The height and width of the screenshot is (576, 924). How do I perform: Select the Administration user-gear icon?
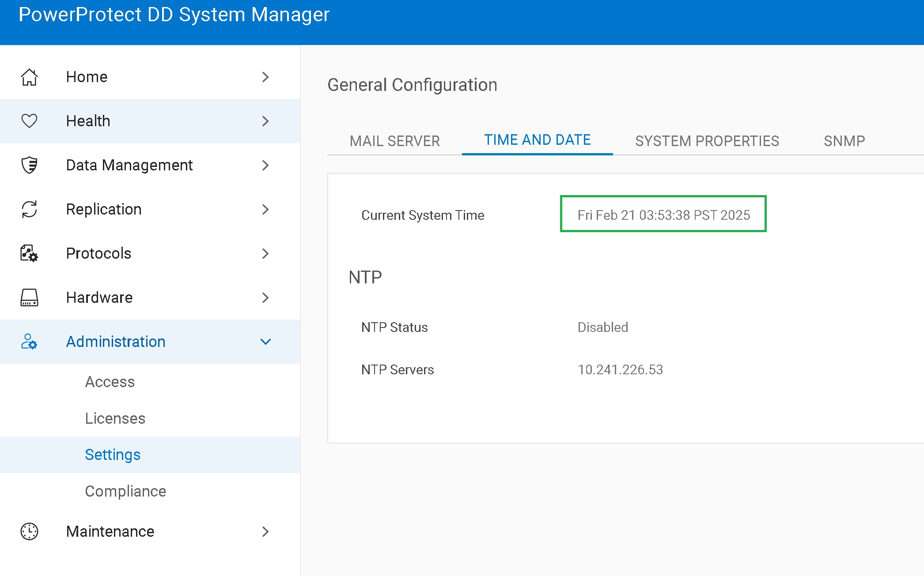29,342
